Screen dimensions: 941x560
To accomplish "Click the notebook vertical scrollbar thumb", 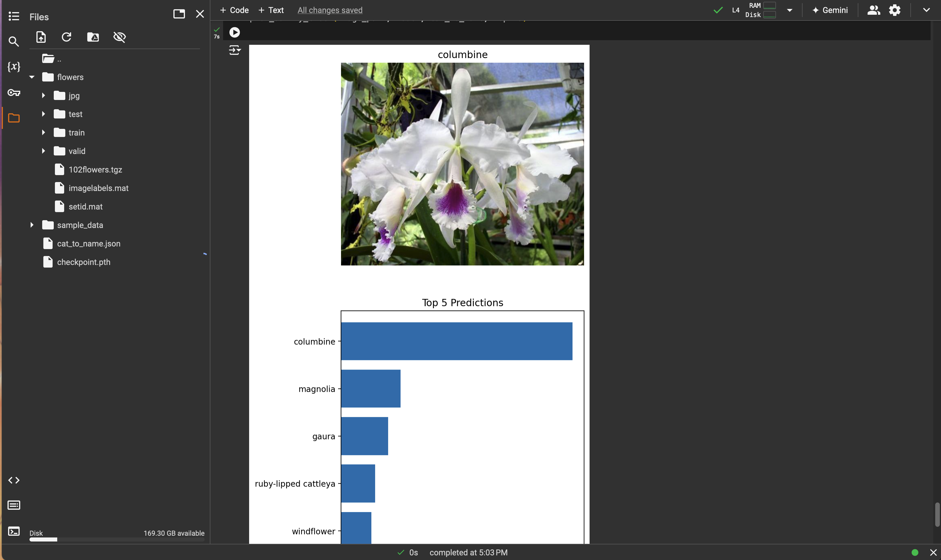I will click(937, 514).
